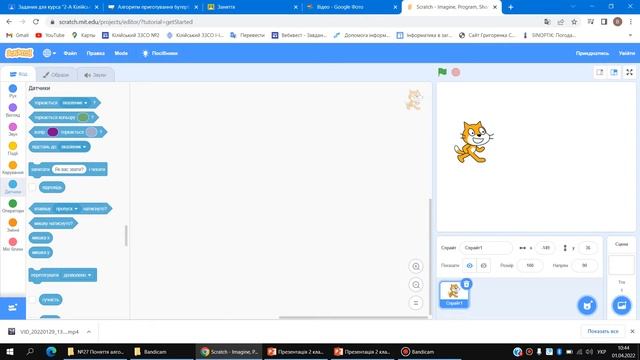The height and width of the screenshot is (360, 640).
Task: Open the Файл menu
Action: click(70, 53)
